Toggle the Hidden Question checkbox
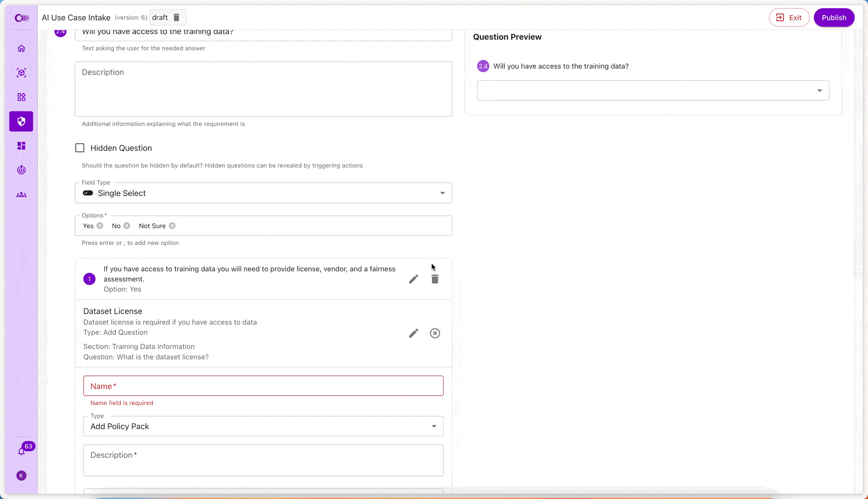This screenshot has width=868, height=499. pyautogui.click(x=80, y=148)
